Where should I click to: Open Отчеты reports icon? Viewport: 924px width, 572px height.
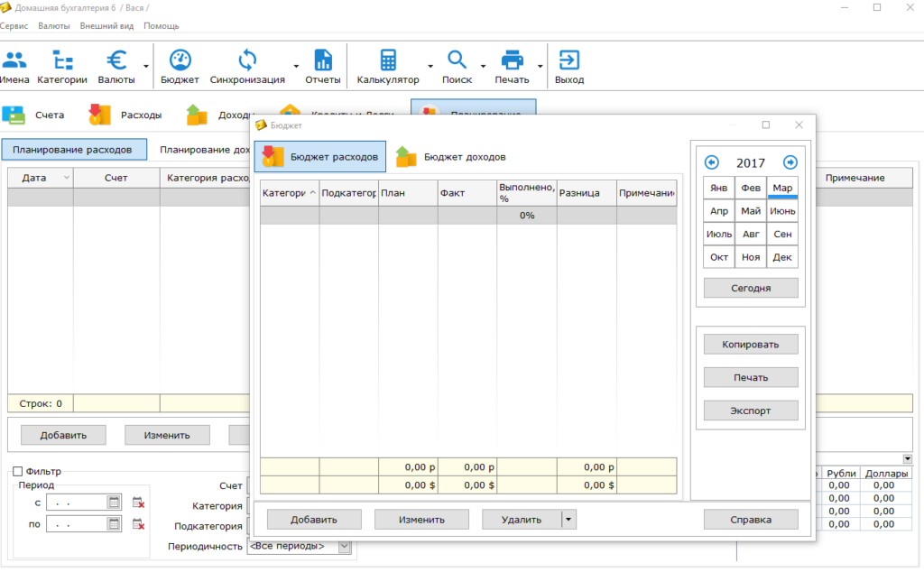coord(322,61)
